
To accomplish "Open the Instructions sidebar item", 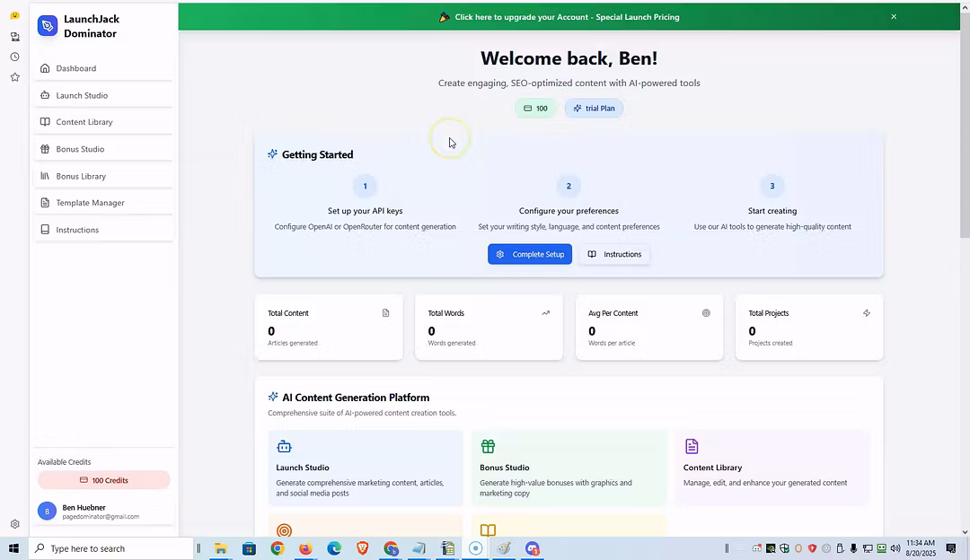I will click(x=77, y=230).
